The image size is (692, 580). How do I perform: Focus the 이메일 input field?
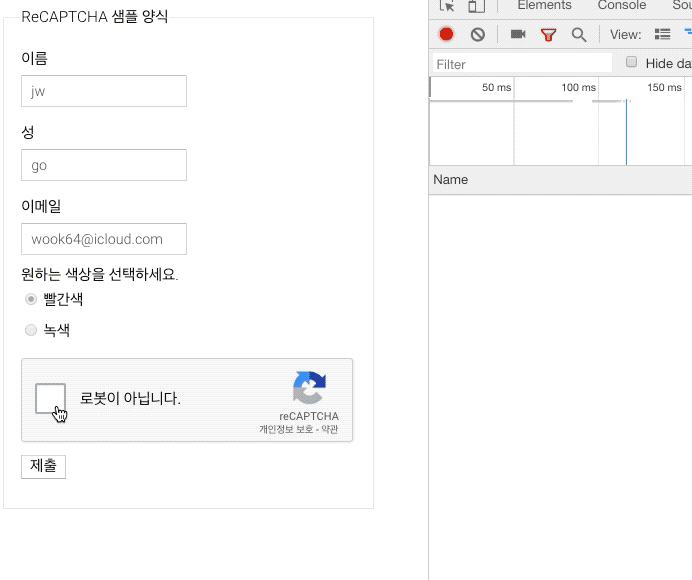pos(104,239)
